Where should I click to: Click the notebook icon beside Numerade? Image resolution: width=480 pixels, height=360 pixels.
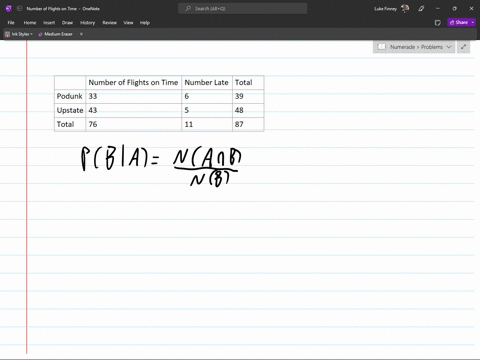pyautogui.click(x=382, y=47)
